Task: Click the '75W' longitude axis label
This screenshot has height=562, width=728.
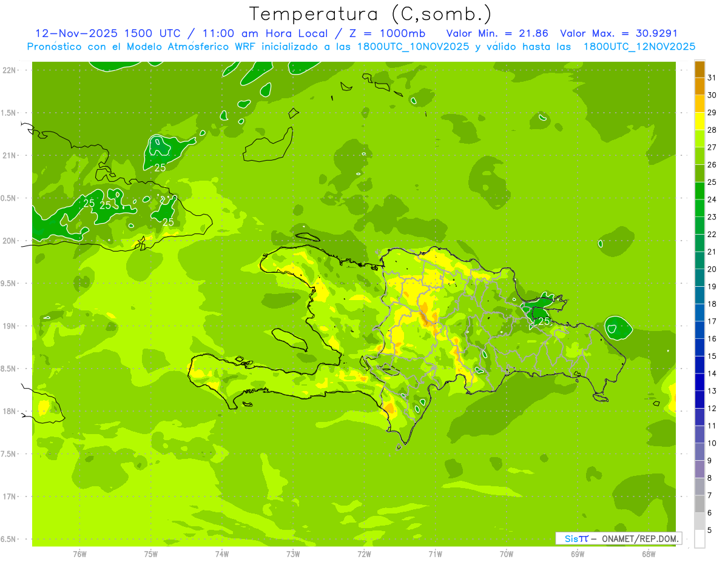Action: tap(151, 554)
